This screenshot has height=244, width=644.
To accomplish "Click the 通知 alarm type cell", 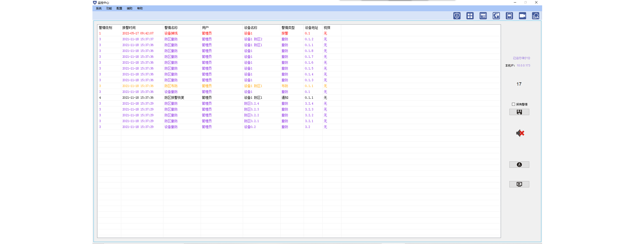I will click(285, 98).
